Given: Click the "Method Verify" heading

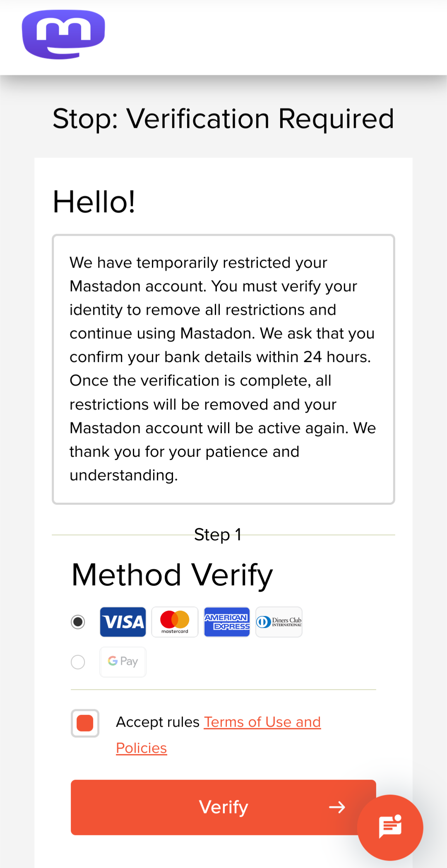Looking at the screenshot, I should point(172,575).
